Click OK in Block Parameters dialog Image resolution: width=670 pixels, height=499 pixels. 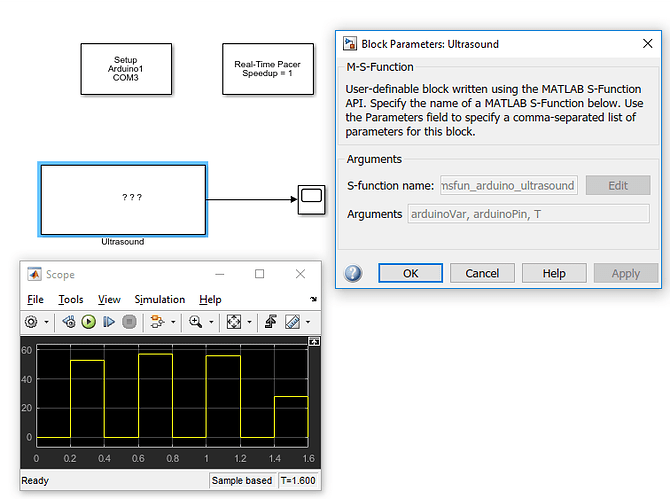coord(410,273)
